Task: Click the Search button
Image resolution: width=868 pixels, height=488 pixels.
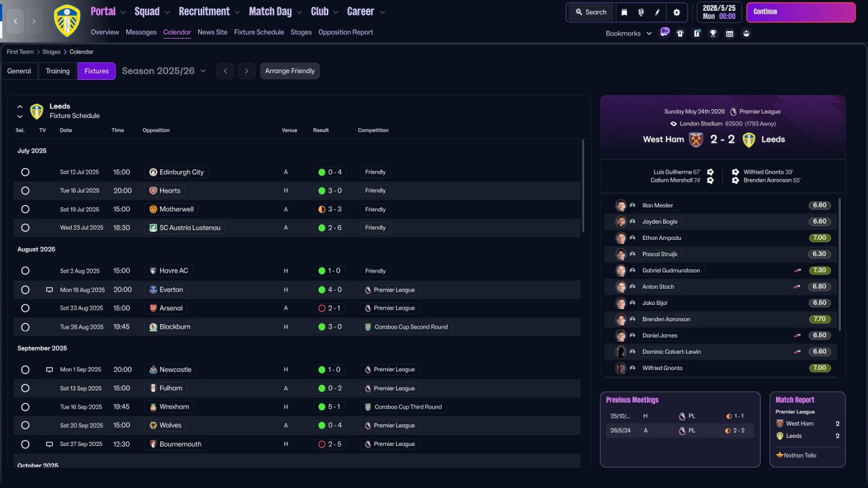Action: 591,12
